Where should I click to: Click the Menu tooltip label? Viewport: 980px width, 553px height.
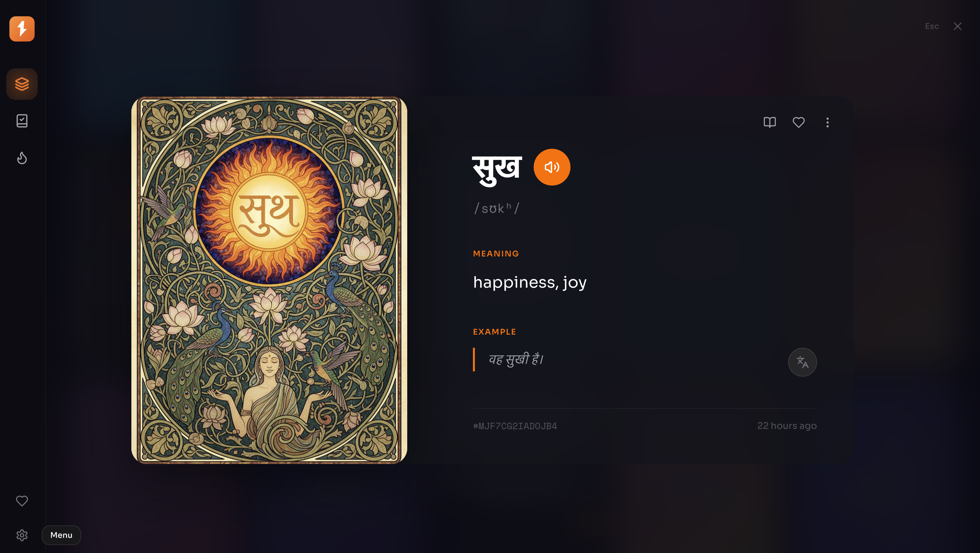[61, 535]
